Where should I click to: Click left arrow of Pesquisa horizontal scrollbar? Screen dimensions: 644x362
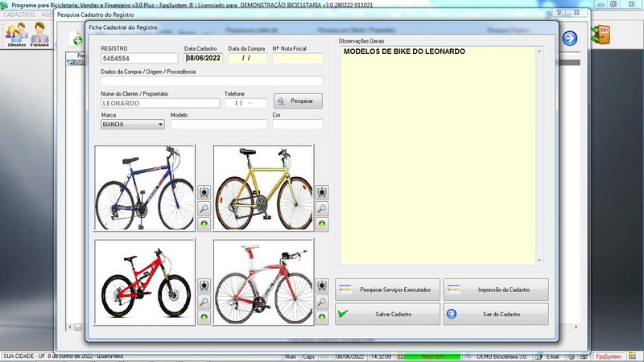(x=70, y=327)
